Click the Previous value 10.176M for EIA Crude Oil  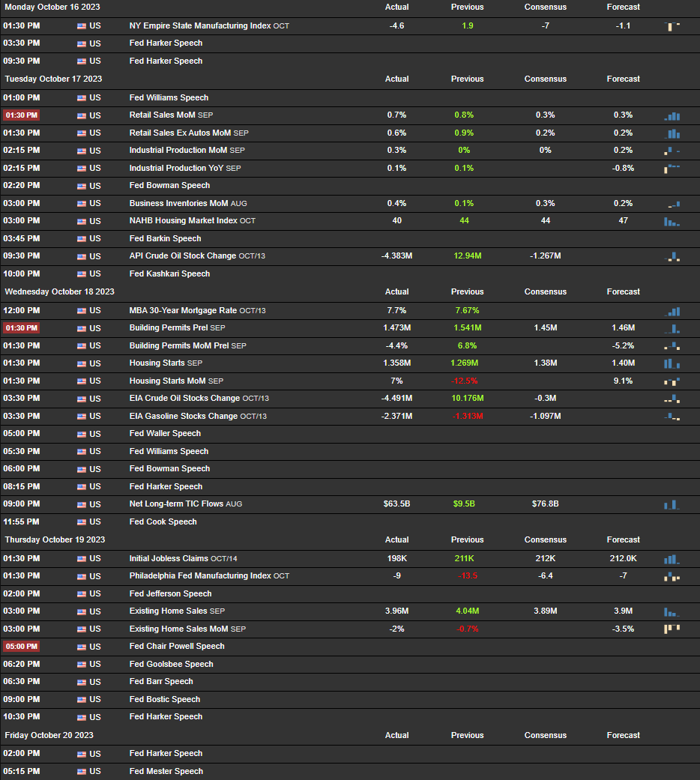467,398
